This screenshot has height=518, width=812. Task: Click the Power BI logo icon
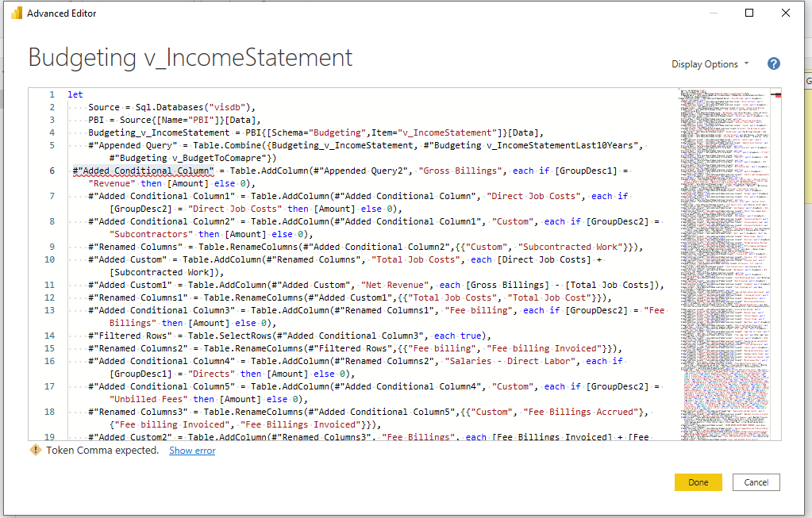click(x=17, y=13)
